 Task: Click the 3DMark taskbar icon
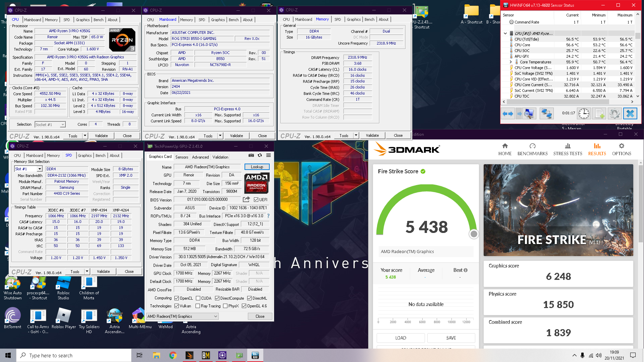coord(190,355)
